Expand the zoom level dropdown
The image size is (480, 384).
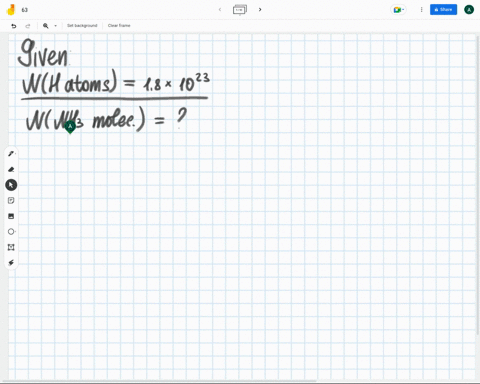click(55, 26)
